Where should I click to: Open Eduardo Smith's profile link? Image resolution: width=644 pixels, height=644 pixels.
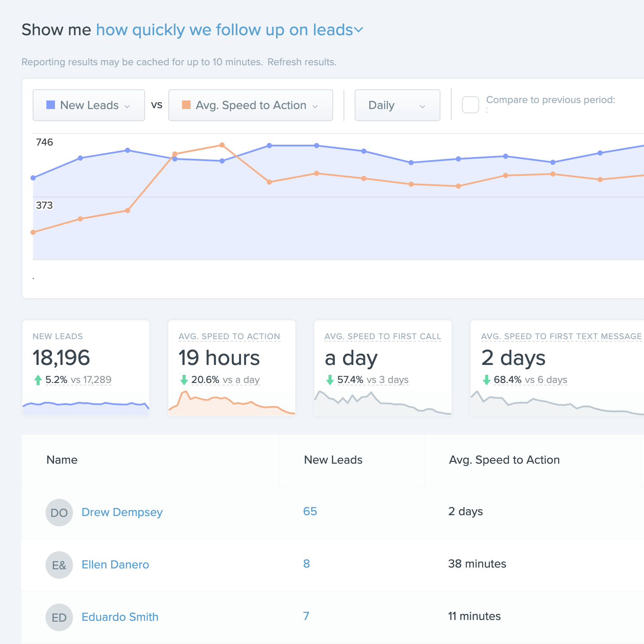(x=120, y=617)
